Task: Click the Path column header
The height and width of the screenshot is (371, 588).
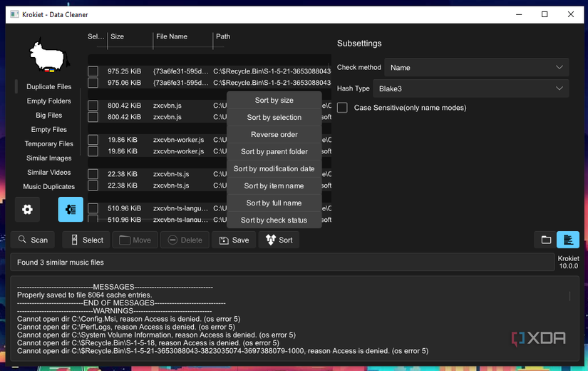Action: coord(223,36)
